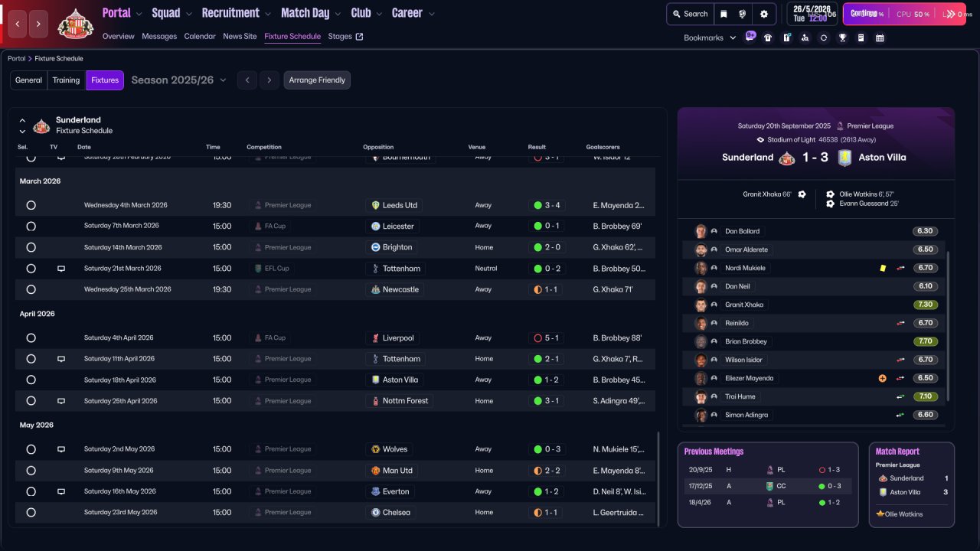Expand the Portal menu dropdown
Viewport: 980px width, 551px height.
click(139, 14)
